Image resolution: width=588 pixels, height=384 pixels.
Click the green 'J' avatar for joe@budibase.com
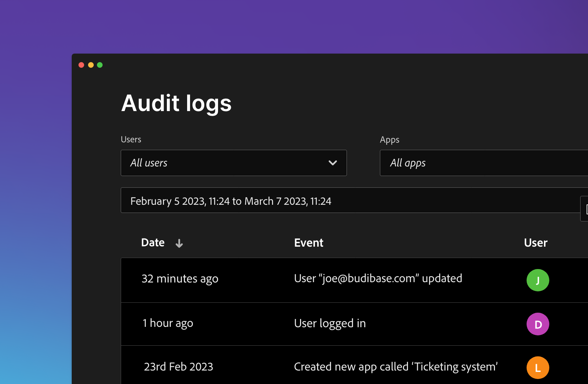click(538, 280)
